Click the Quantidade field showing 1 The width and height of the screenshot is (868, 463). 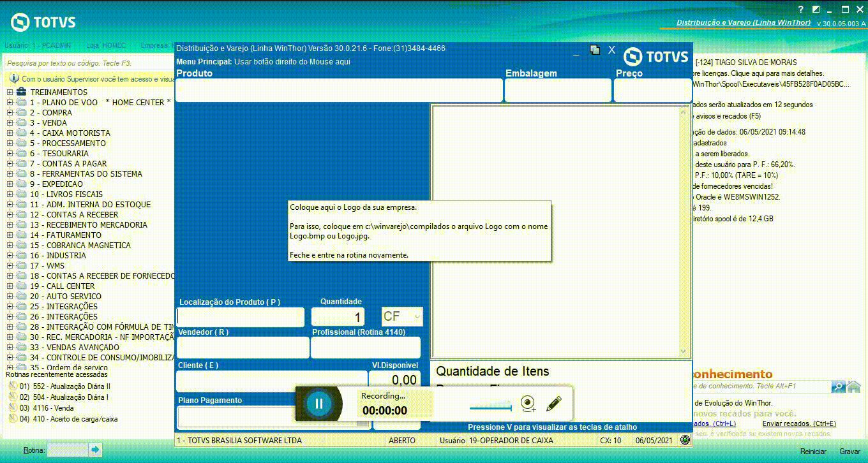tap(338, 317)
